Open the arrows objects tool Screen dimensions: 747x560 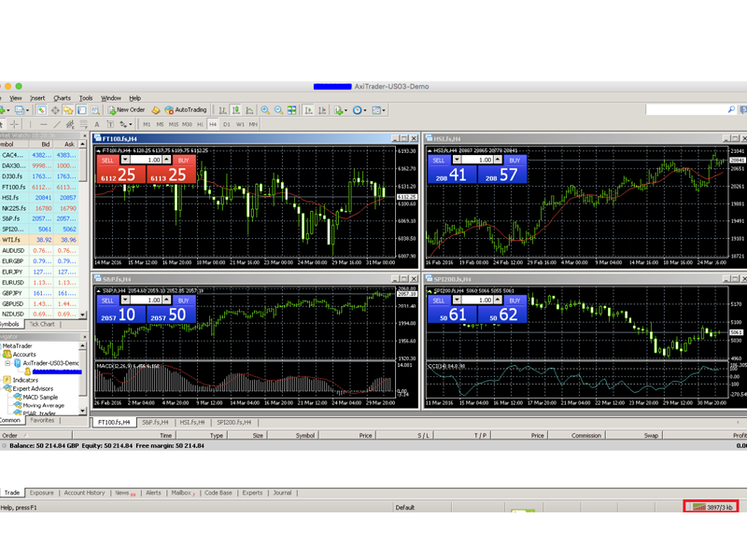[x=123, y=124]
